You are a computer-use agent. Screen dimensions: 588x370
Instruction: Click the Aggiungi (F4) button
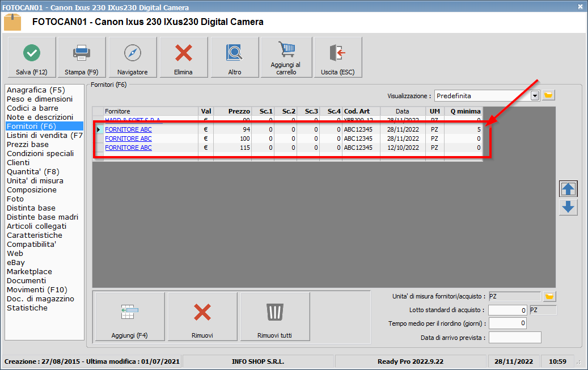[x=130, y=316]
